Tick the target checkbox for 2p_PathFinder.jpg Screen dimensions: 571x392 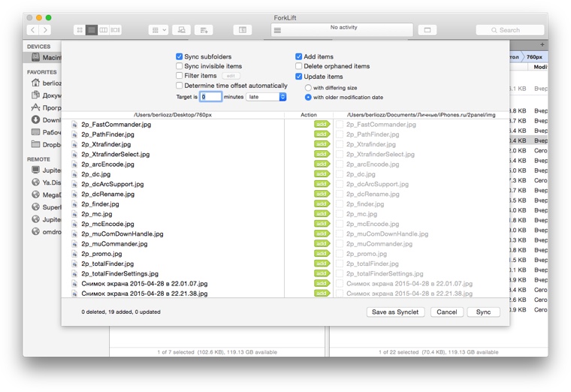pyautogui.click(x=340, y=134)
